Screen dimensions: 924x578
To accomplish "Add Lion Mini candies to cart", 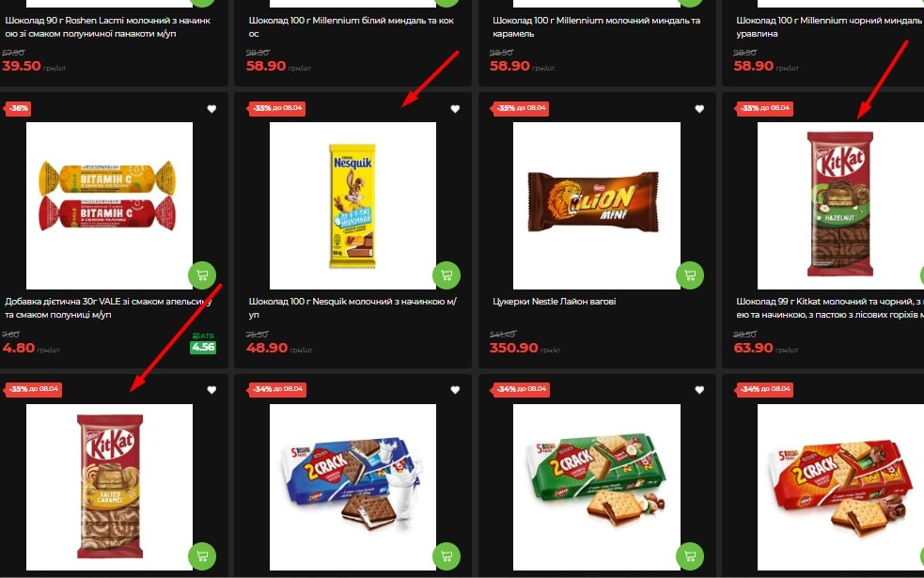I will click(689, 275).
